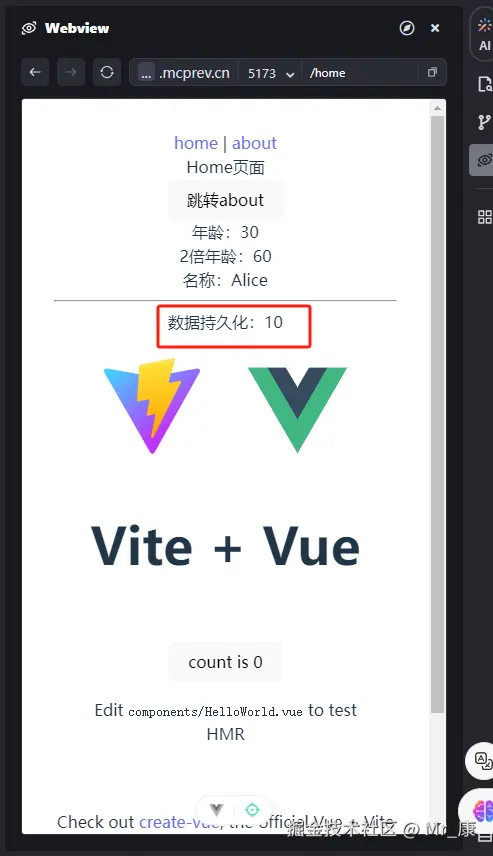The image size is (493, 856).
Task: Expand the 5173 port dropdown
Action: pyautogui.click(x=270, y=73)
